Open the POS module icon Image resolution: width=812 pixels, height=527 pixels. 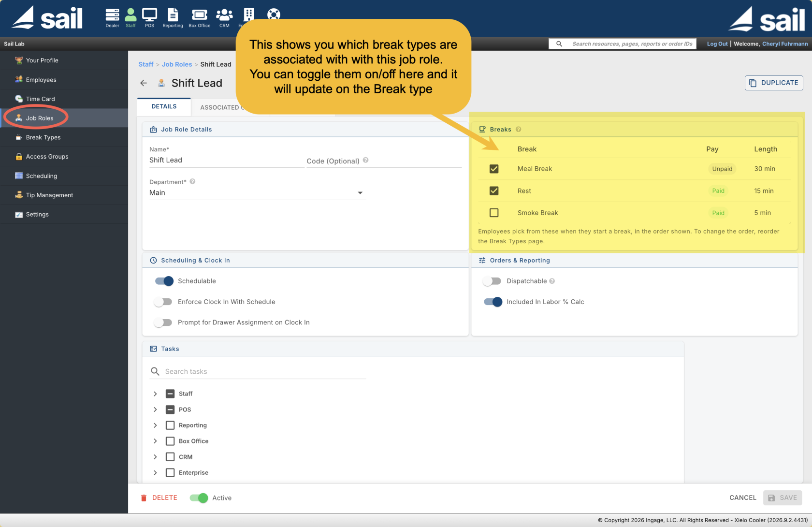149,18
